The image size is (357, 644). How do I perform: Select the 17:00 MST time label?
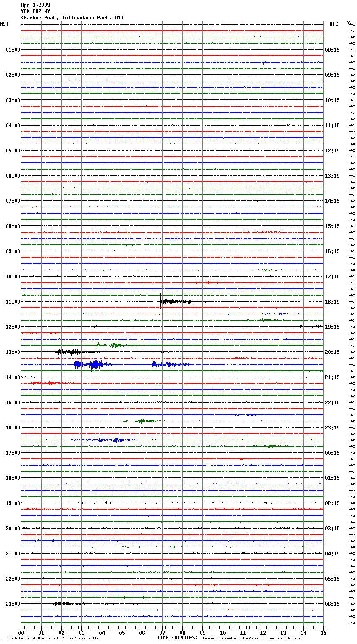pyautogui.click(x=13, y=453)
